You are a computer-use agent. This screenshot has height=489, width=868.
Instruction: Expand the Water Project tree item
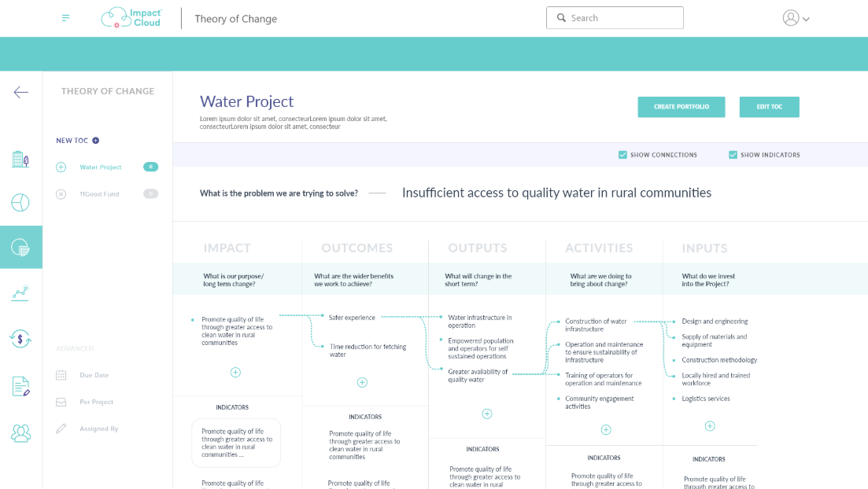click(x=61, y=167)
